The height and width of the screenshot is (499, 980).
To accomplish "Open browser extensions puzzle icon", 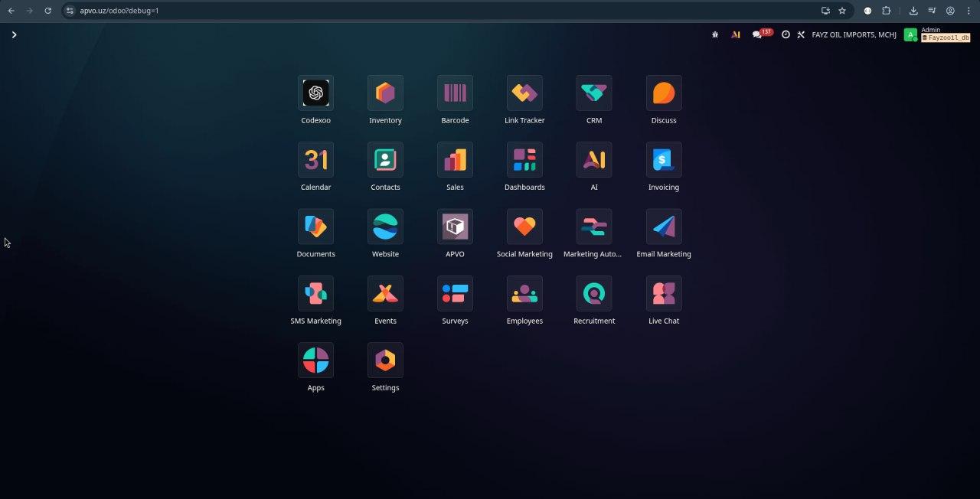I will coord(887,11).
